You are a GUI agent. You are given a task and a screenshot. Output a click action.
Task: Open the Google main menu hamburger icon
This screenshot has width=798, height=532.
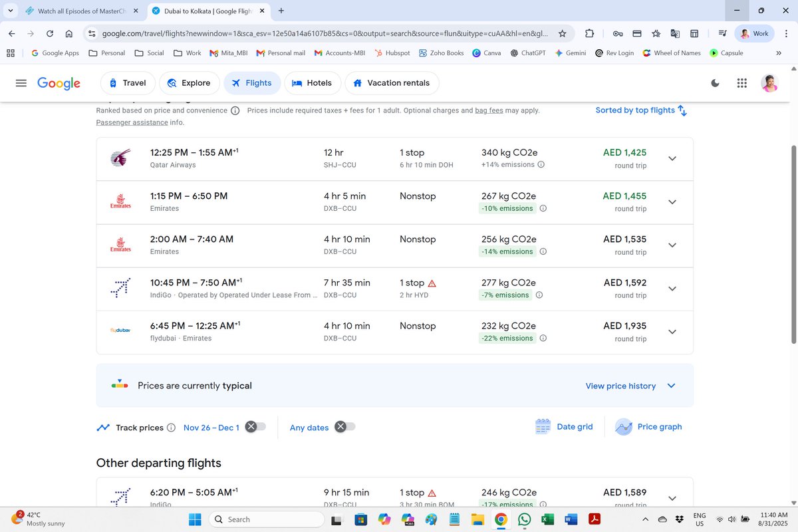click(21, 83)
